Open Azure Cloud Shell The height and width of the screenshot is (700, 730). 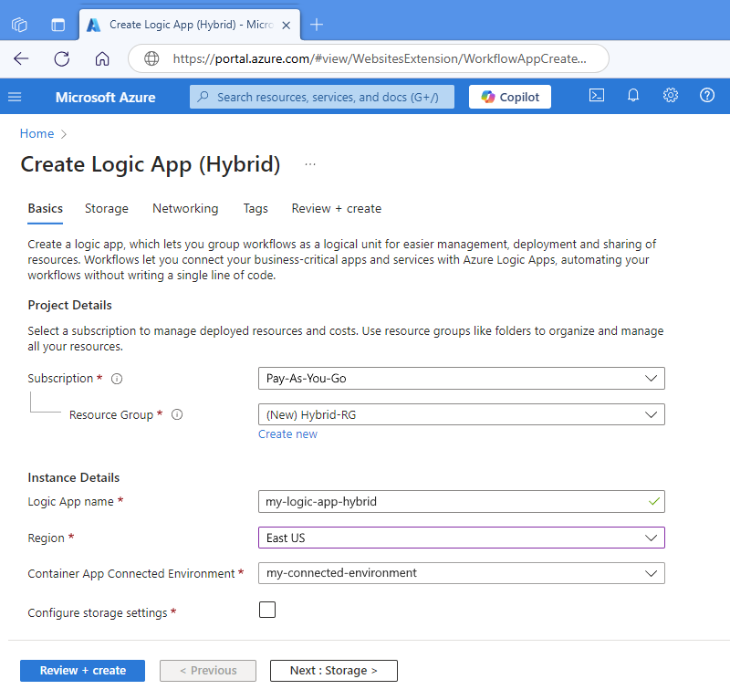point(596,96)
